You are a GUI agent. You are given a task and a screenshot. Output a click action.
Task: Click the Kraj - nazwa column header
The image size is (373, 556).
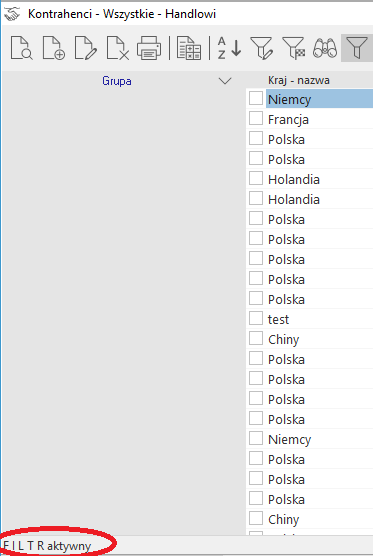pos(299,80)
